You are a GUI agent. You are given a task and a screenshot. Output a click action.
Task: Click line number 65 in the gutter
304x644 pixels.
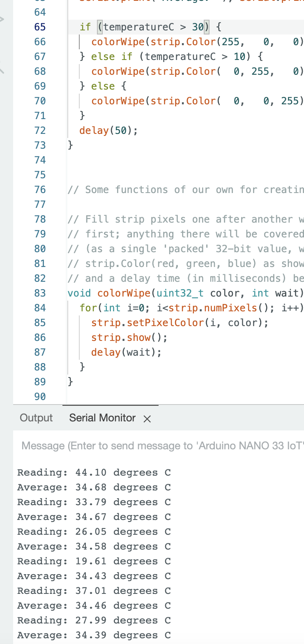pyautogui.click(x=40, y=27)
